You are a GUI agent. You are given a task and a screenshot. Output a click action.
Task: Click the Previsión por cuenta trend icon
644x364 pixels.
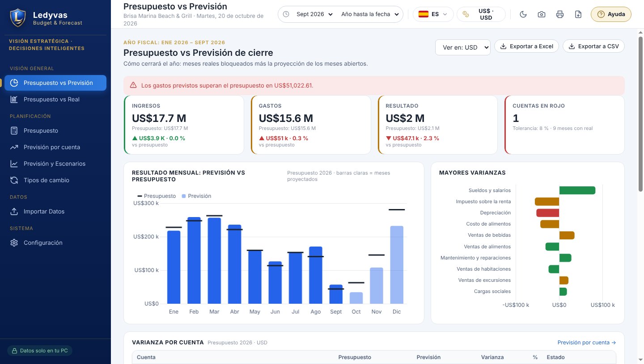[14, 147]
